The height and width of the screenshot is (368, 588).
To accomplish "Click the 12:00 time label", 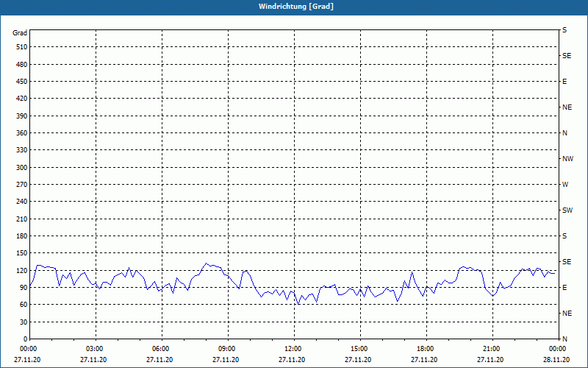I will pyautogui.click(x=293, y=349).
